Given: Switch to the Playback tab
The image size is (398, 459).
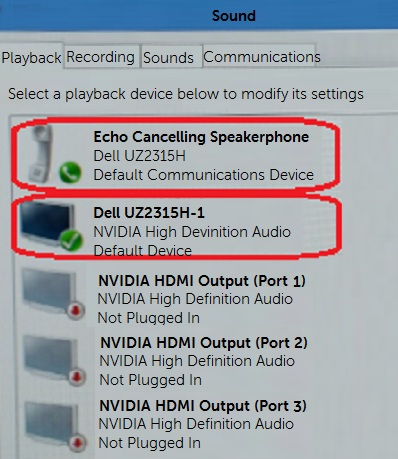Looking at the screenshot, I should 32,56.
